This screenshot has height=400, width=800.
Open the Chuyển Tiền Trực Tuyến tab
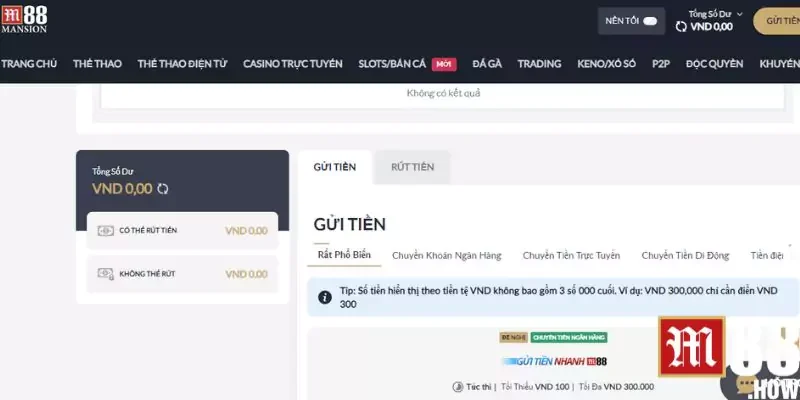(x=571, y=255)
